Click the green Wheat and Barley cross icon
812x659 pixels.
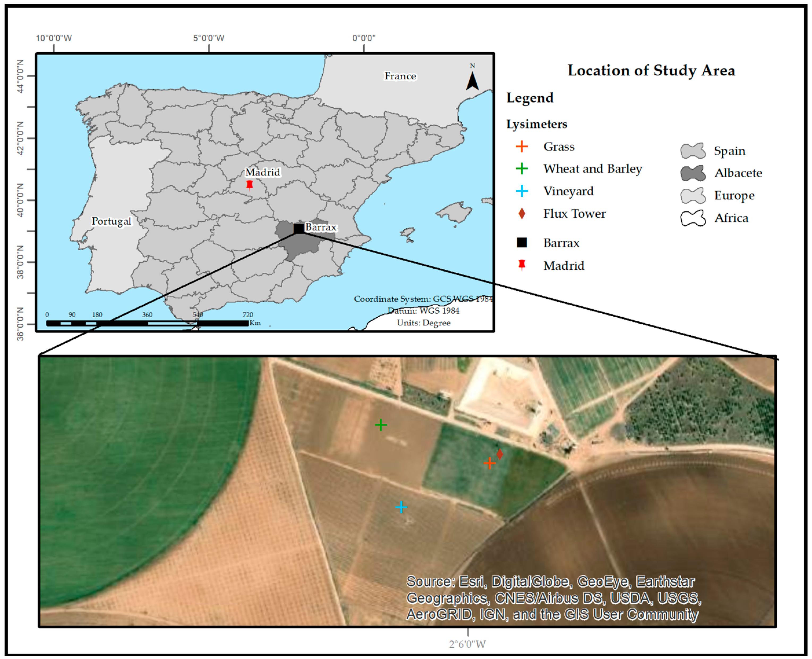(522, 169)
